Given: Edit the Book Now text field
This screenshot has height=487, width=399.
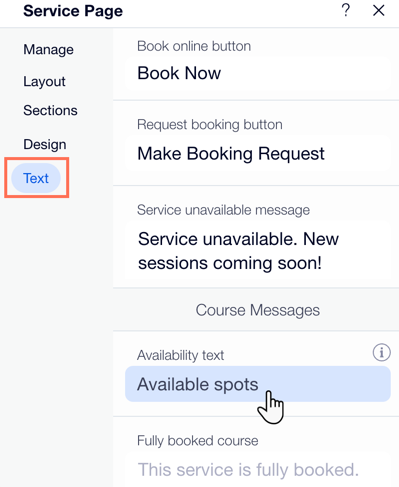Looking at the screenshot, I should pyautogui.click(x=258, y=73).
